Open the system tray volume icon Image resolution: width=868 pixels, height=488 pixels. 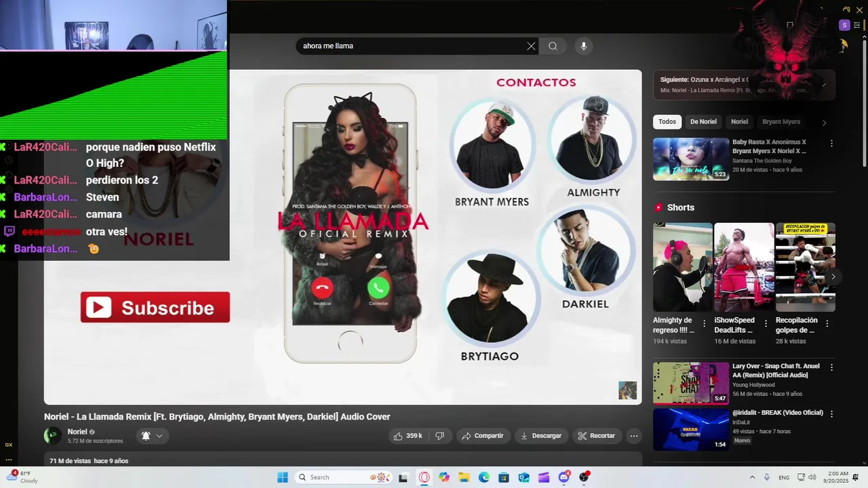812,477
